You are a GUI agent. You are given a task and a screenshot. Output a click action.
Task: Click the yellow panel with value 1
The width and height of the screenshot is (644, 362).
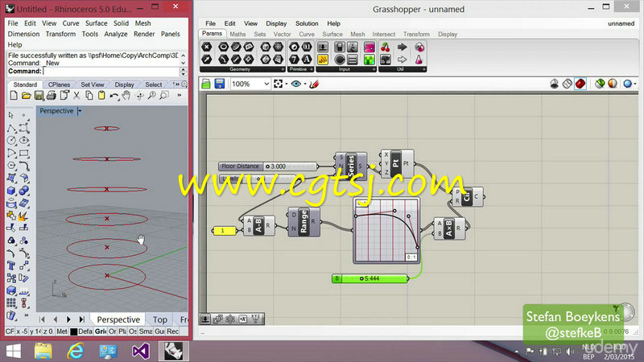pos(225,231)
